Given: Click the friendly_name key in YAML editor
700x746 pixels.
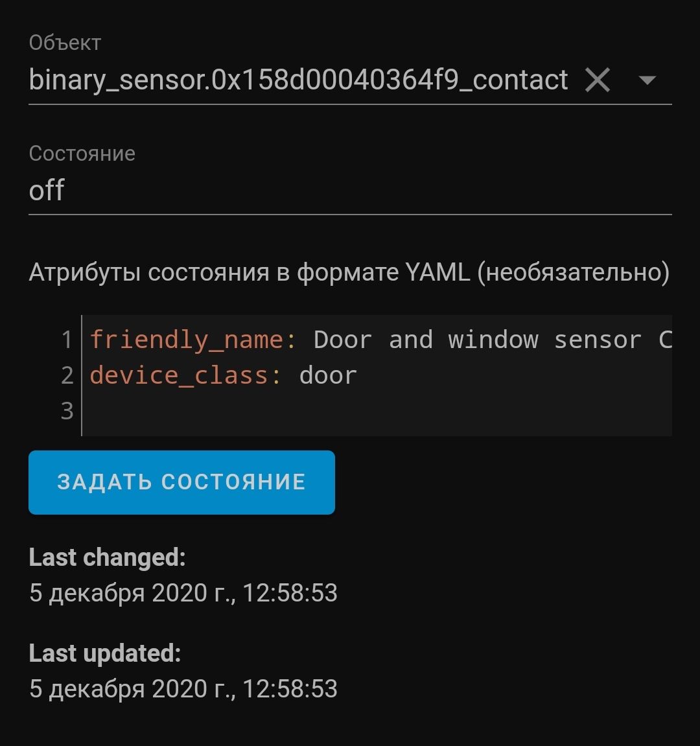Looking at the screenshot, I should coord(186,340).
